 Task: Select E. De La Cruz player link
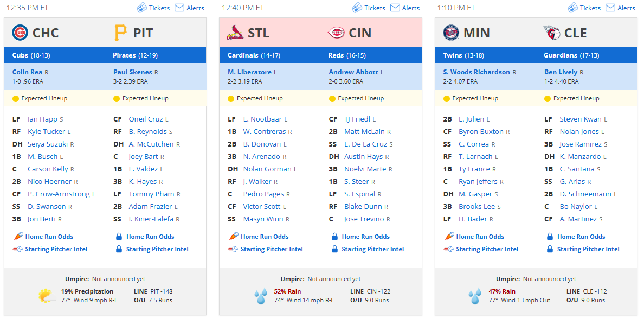click(365, 144)
